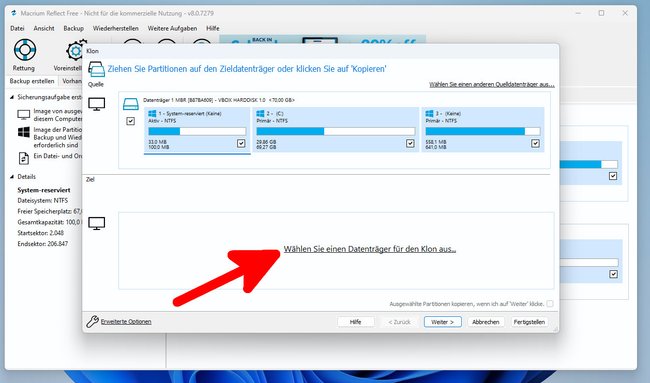
Task: Toggle the lower partition checkbox in main window
Action: click(x=613, y=274)
